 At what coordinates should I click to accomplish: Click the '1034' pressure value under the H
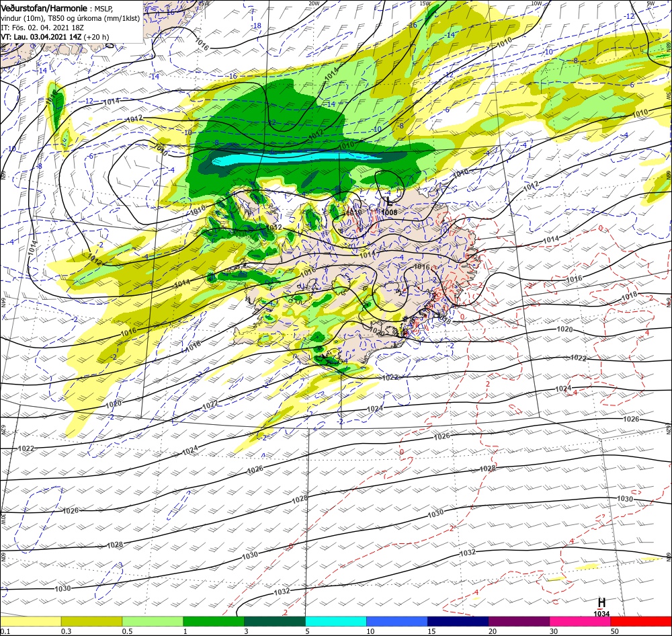[601, 614]
